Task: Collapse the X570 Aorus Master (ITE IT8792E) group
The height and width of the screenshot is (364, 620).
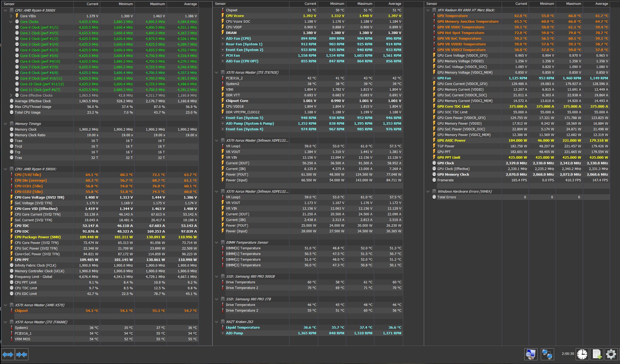Action: point(217,72)
